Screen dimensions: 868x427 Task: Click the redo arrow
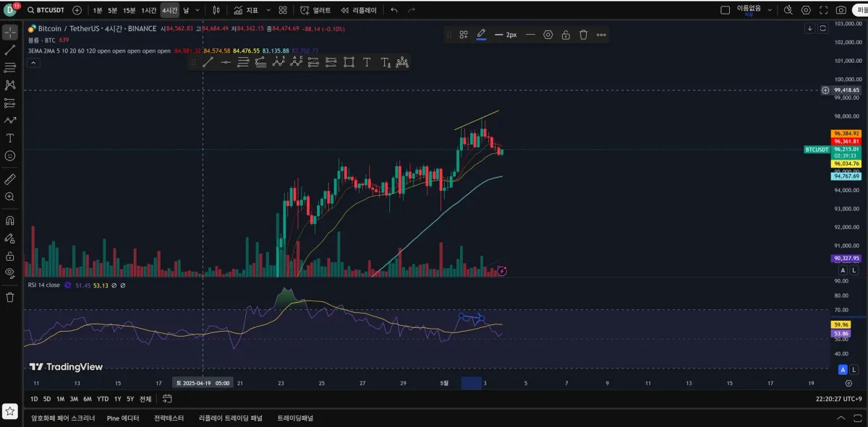coord(412,10)
